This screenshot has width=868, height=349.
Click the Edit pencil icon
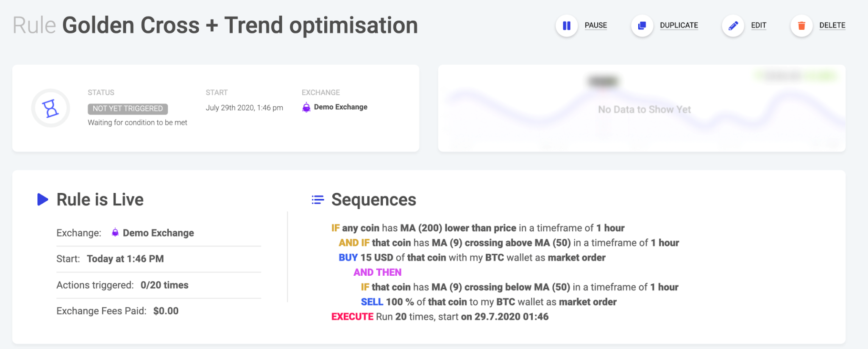pyautogui.click(x=733, y=25)
